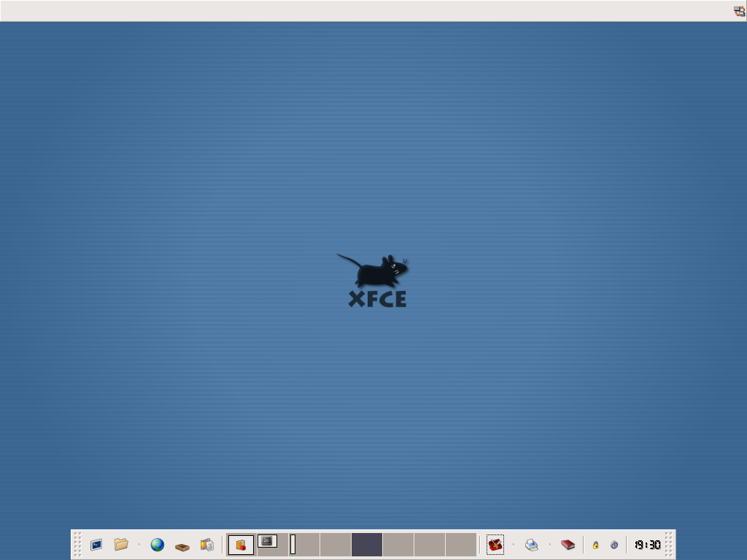Click the left panel drag handle

click(x=77, y=545)
